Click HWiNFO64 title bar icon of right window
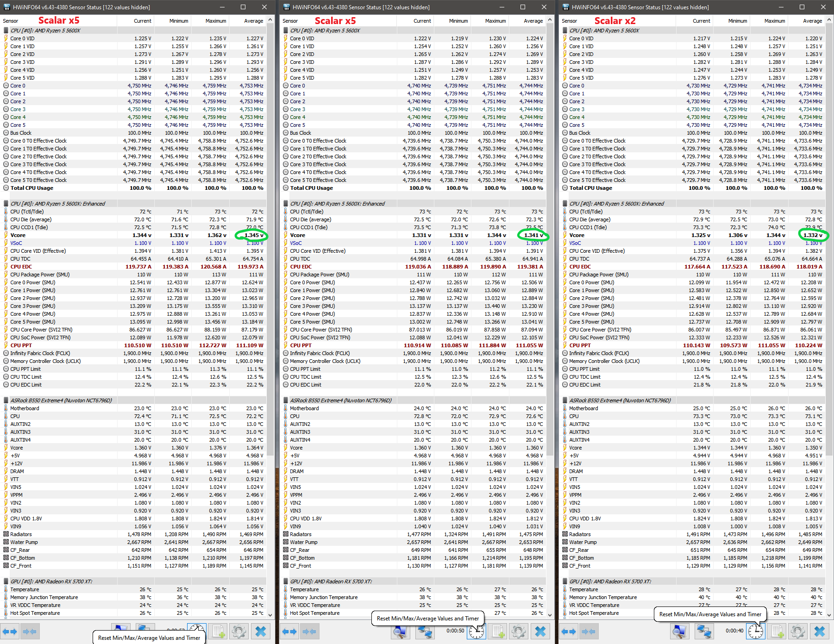Image resolution: width=834 pixels, height=644 pixels. (566, 7)
